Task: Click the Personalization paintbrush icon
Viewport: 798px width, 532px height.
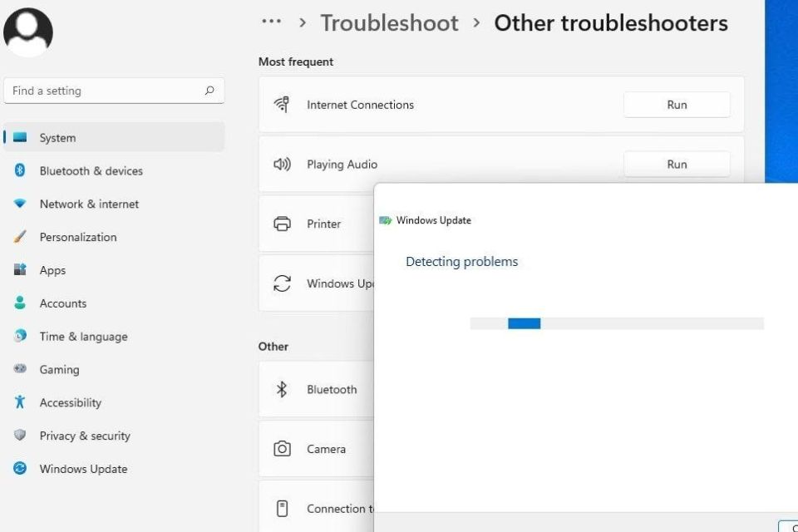Action: coord(20,236)
